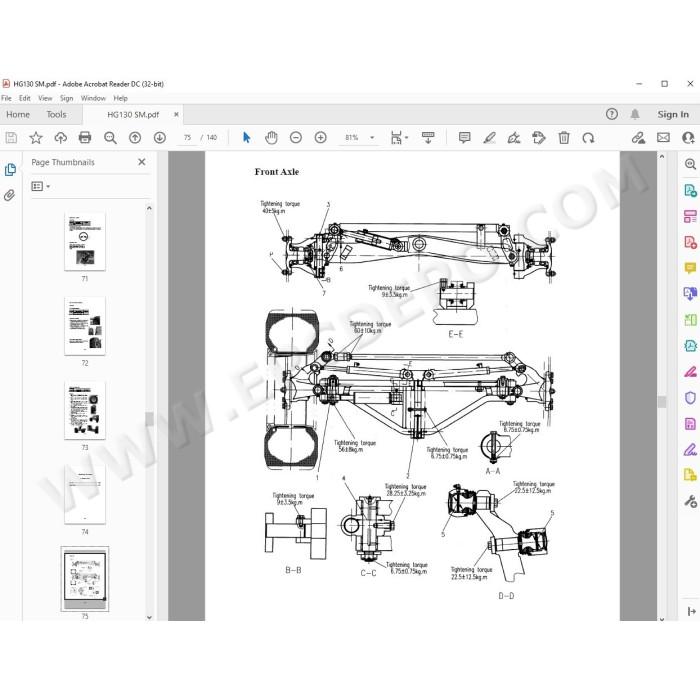This screenshot has height=700, width=700.
Task: Add a sticky note comment
Action: click(x=464, y=138)
